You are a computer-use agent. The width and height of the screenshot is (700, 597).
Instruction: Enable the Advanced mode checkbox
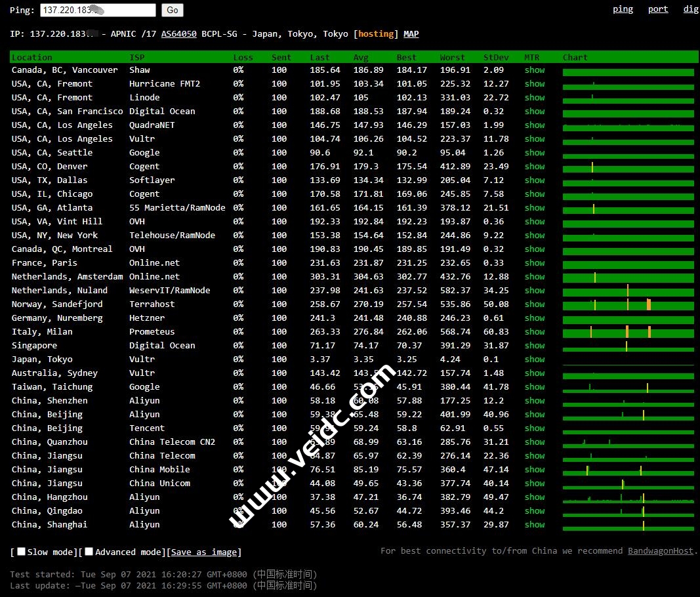pyautogui.click(x=89, y=552)
